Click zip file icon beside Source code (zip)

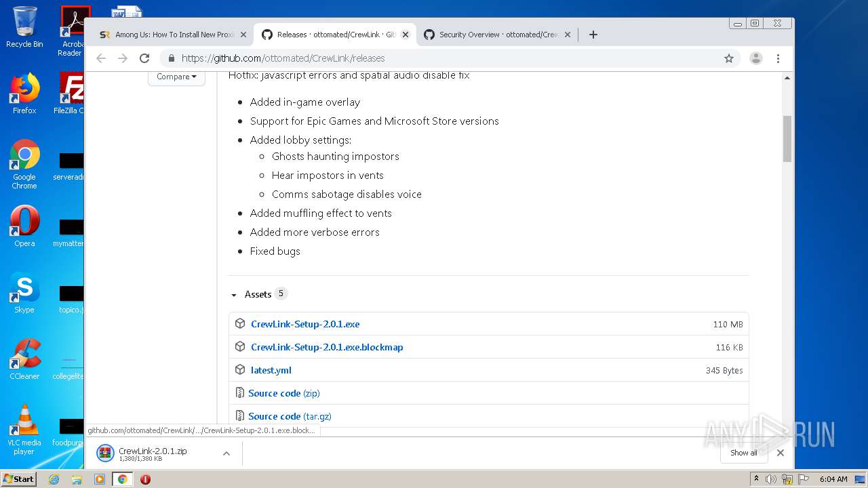[239, 393]
